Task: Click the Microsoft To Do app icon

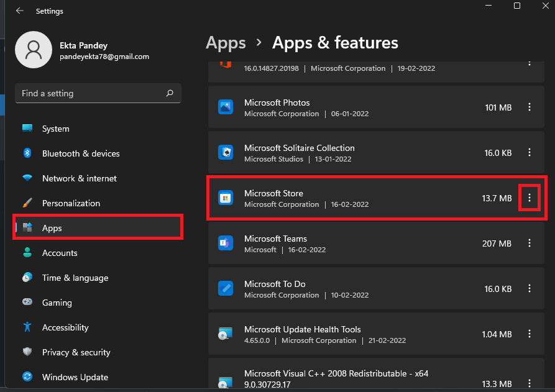Action: [225, 289]
